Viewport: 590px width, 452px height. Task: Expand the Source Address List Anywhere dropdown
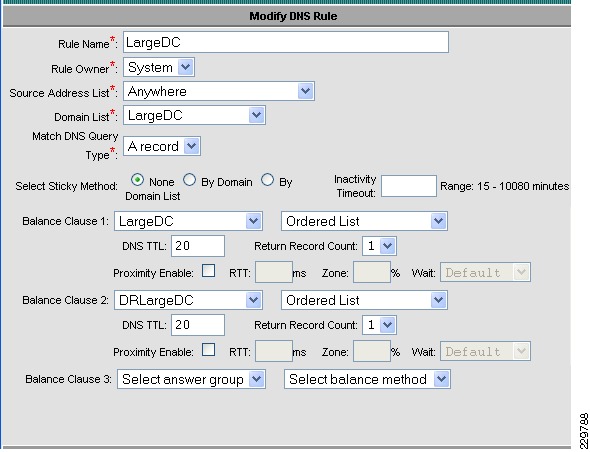point(219,91)
